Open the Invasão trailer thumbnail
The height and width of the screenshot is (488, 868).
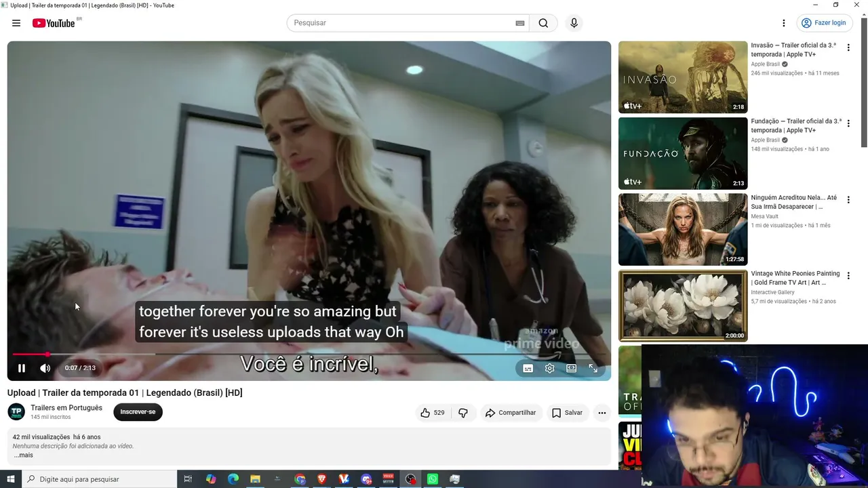point(683,77)
